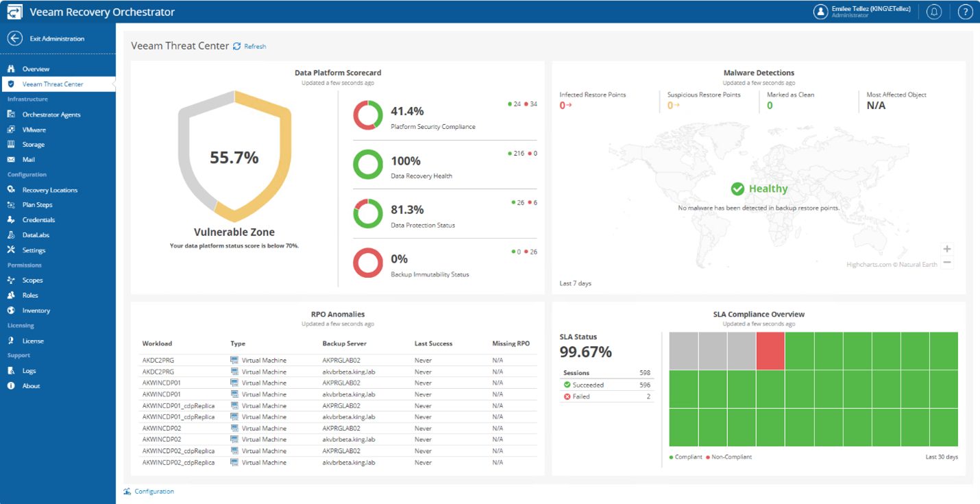Click the Veeam Recovery Orchestrator logo icon
This screenshot has height=504, width=980.
(x=14, y=12)
